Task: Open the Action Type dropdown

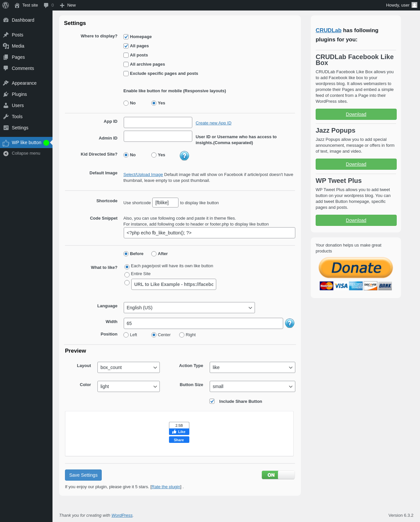Action: pos(252,367)
